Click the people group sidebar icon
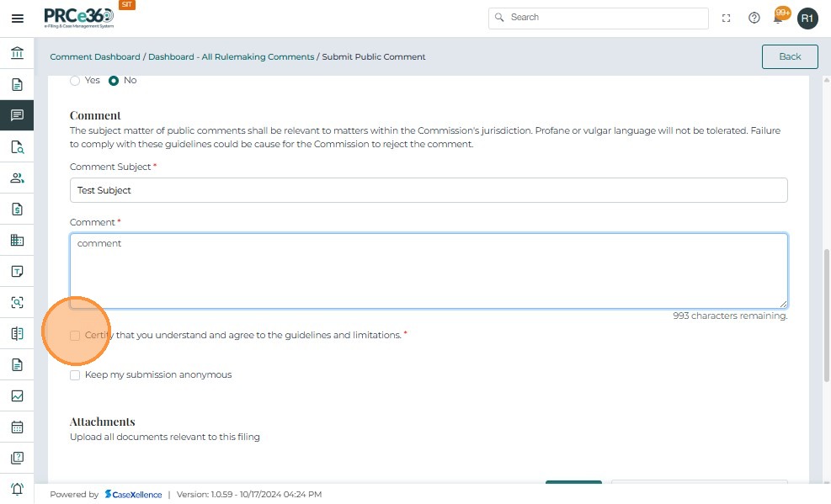This screenshot has height=504, width=831. click(17, 178)
